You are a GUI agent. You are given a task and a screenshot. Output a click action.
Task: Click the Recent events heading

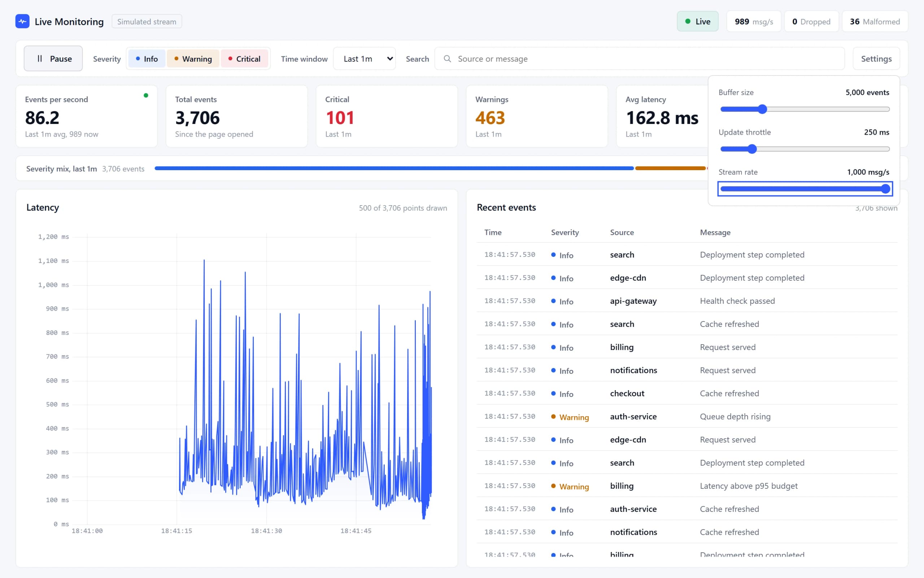506,208
